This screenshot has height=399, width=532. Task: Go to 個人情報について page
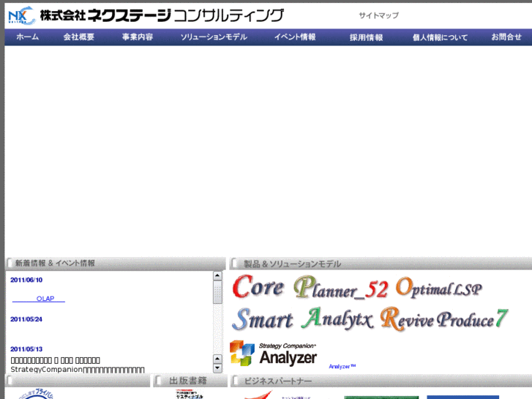440,37
